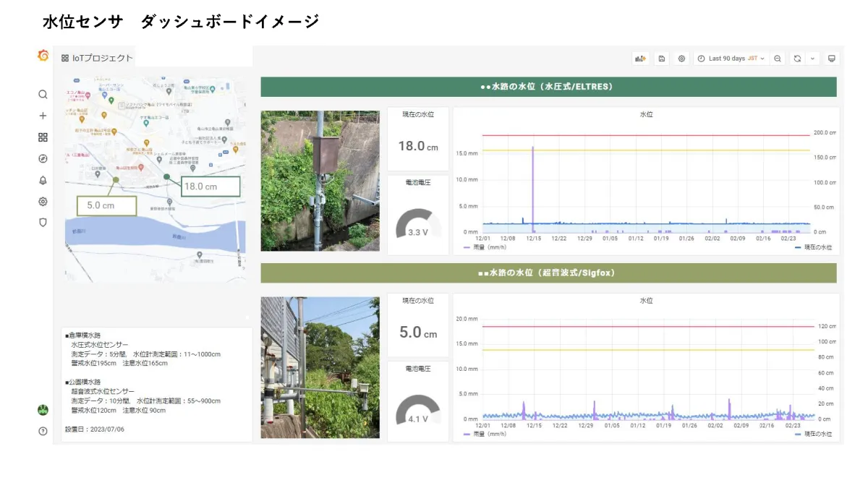Click the Add panel toolbar icon
The height and width of the screenshot is (488, 868).
640,59
